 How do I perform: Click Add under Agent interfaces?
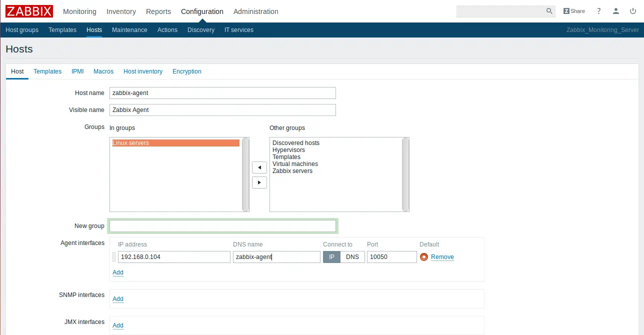[x=118, y=272]
